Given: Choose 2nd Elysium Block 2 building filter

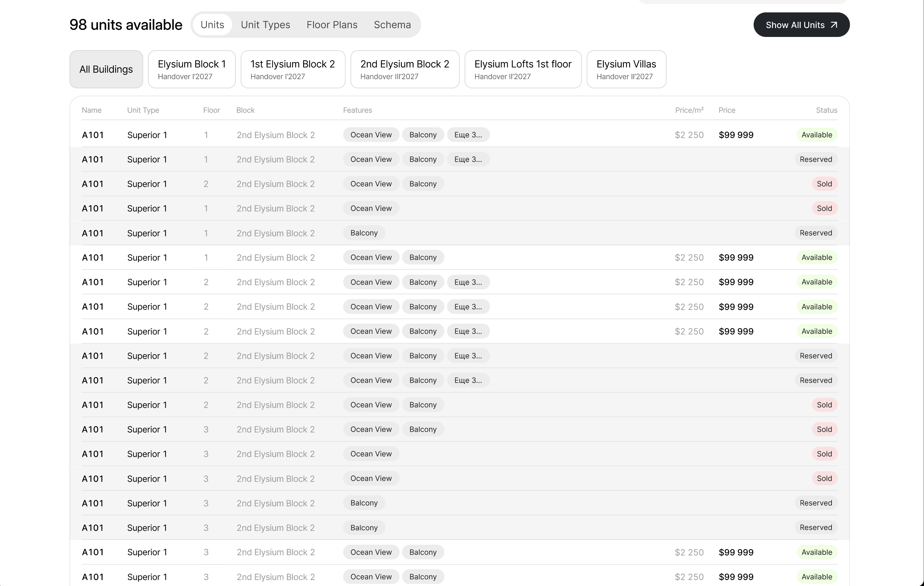Looking at the screenshot, I should click(x=404, y=70).
